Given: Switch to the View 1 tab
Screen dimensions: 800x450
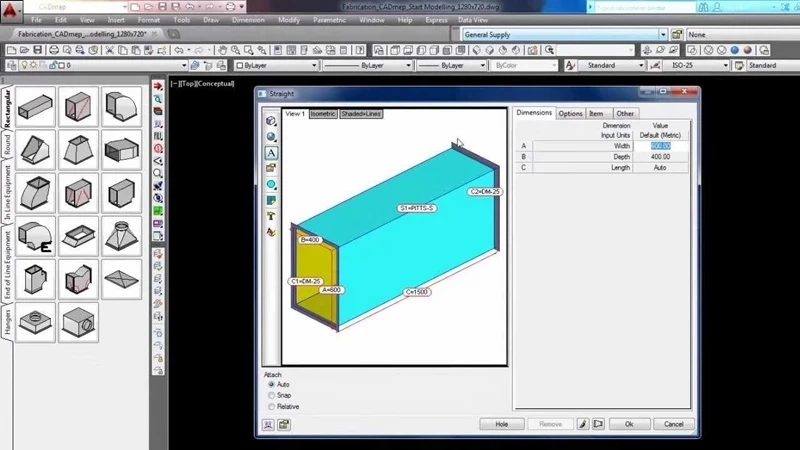Looking at the screenshot, I should (294, 114).
